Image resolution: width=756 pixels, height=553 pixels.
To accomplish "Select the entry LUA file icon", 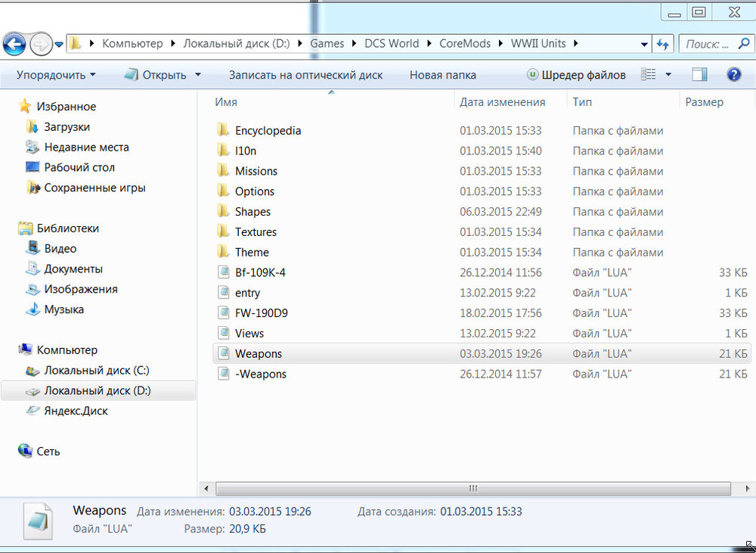I will 223,293.
